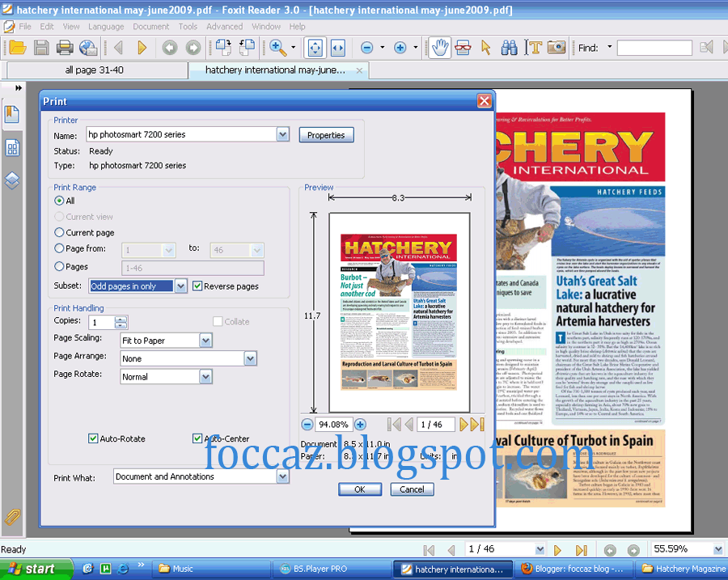Select the All print range option
The image size is (728, 580).
[59, 201]
